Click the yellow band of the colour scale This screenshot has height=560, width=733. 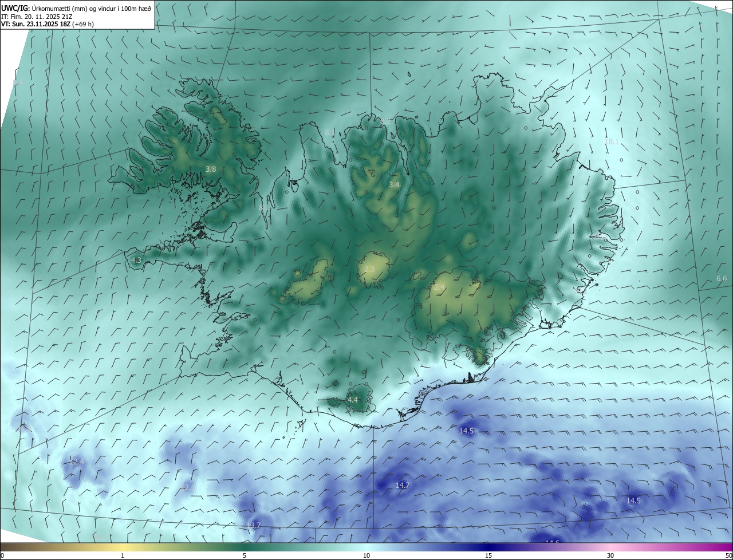[123, 547]
